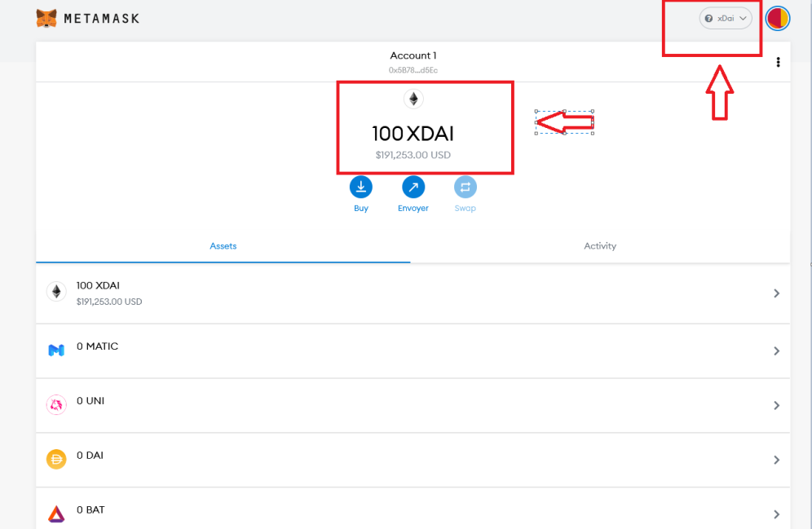Click the Swap icon button
The height and width of the screenshot is (529, 812).
point(465,187)
